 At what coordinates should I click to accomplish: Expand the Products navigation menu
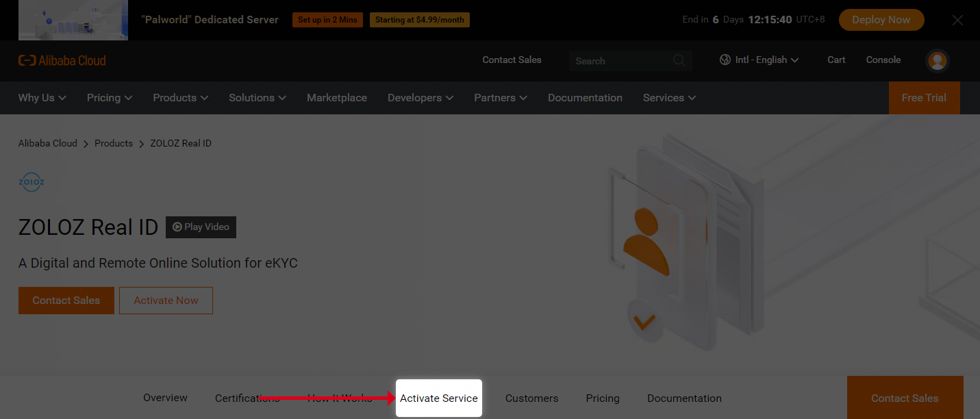point(180,98)
